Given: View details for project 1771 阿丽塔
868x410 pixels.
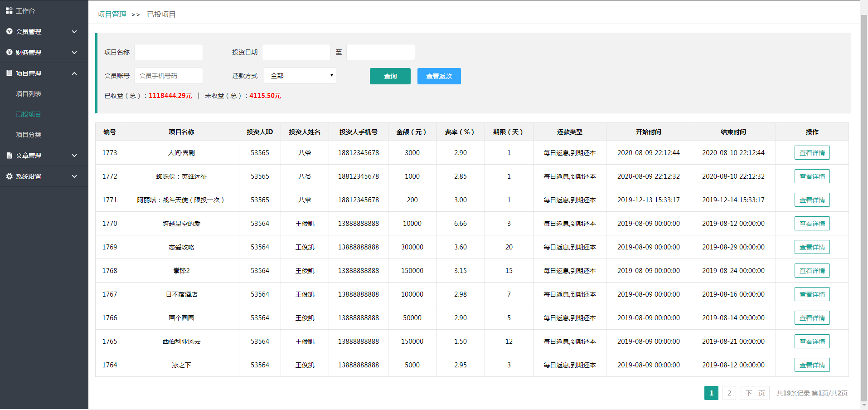Looking at the screenshot, I should click(812, 200).
